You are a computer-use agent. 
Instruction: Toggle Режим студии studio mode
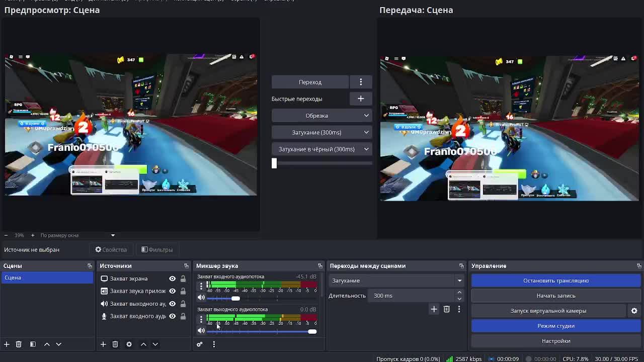pos(556,326)
